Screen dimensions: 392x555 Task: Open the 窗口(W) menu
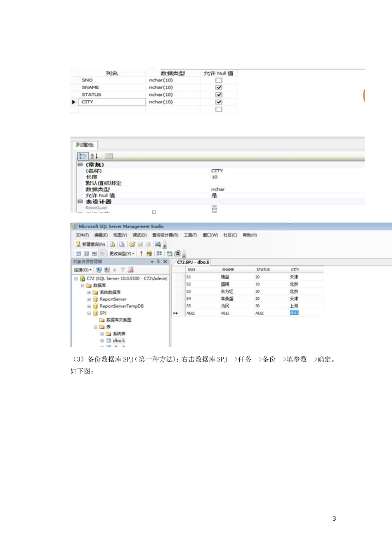coord(210,235)
